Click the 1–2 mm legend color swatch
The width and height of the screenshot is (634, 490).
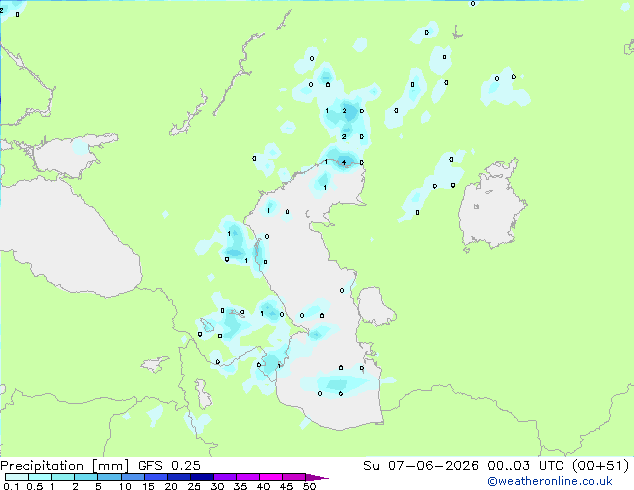tap(63, 477)
